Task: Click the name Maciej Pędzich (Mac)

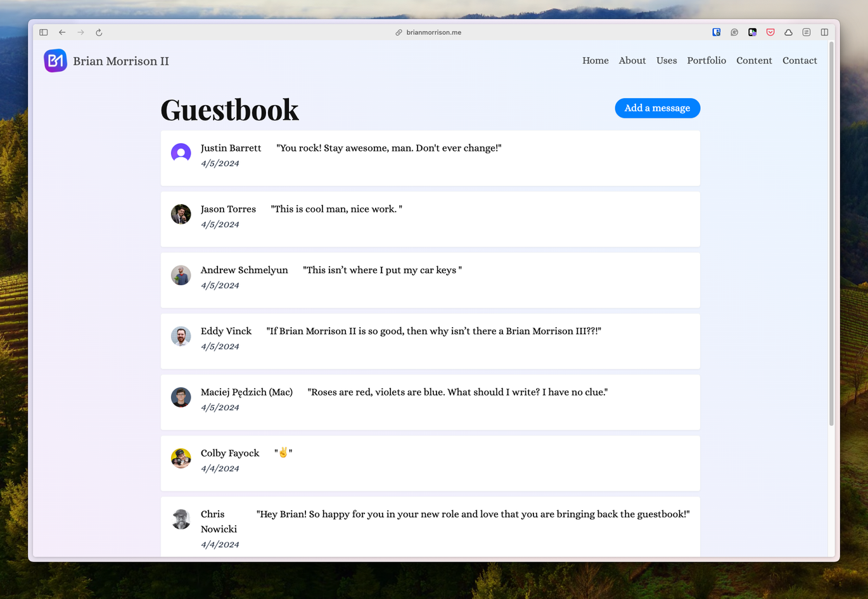Action: 246,392
